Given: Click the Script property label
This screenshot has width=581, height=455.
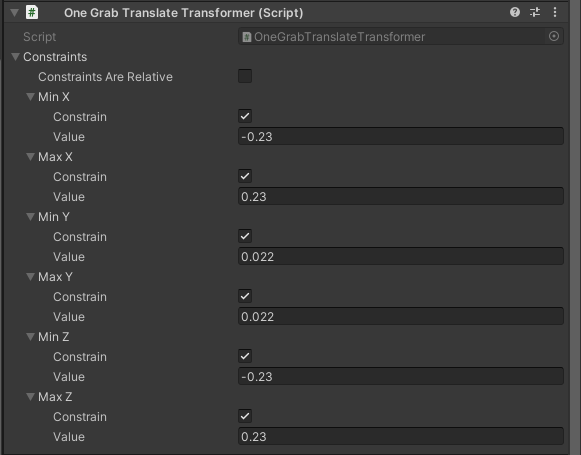Looking at the screenshot, I should click(x=40, y=37).
